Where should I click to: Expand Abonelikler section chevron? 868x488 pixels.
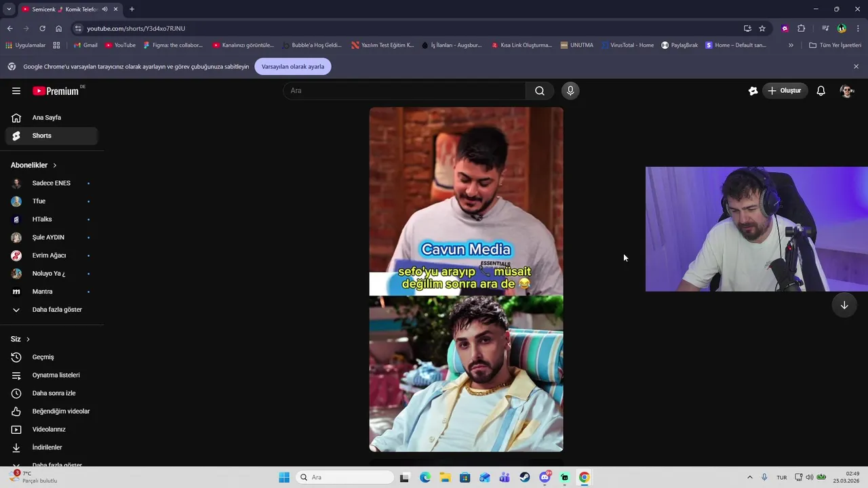click(x=55, y=165)
